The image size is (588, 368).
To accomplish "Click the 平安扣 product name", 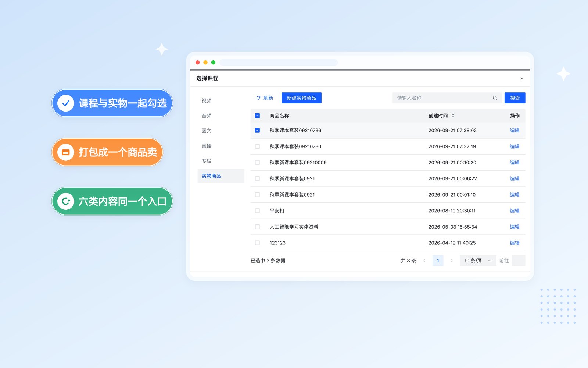I will click(x=277, y=211).
